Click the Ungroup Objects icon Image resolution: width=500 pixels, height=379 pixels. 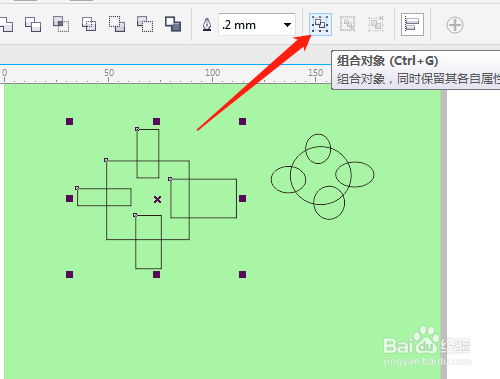(348, 24)
